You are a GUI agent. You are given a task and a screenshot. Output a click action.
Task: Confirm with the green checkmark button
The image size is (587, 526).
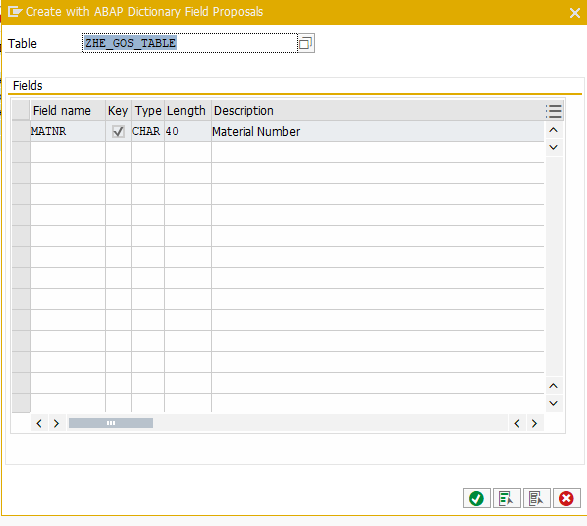(477, 498)
